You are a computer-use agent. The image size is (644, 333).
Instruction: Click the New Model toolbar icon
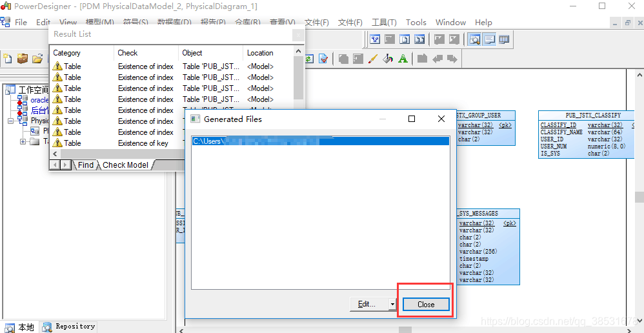(x=7, y=59)
